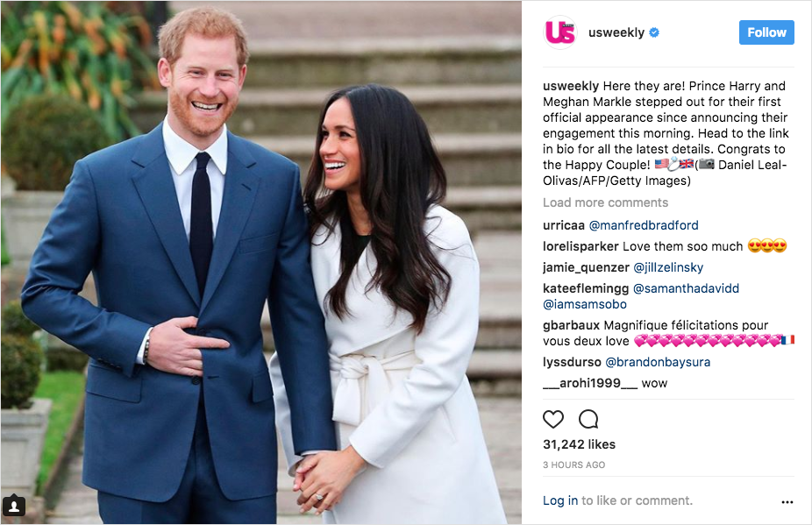812x525 pixels.
Task: Visit gbarbaux's profile
Action: coord(571,326)
